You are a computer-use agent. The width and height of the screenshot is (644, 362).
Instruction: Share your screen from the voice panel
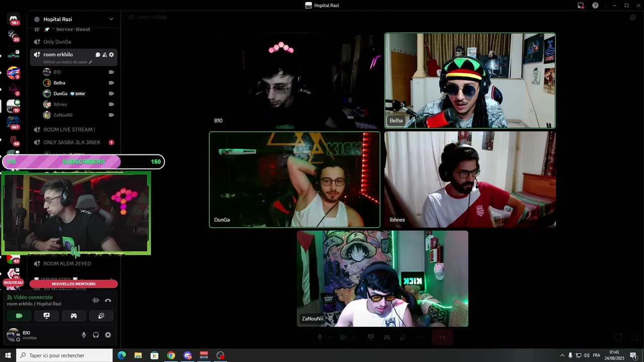click(46, 316)
